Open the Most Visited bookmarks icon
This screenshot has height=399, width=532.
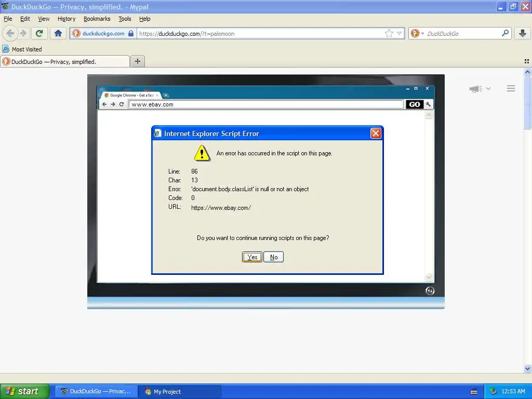pos(5,49)
